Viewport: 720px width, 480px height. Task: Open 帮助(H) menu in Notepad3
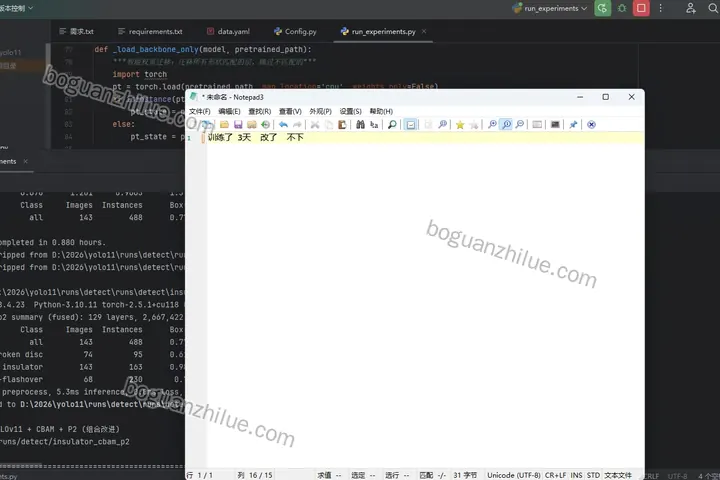(381, 111)
